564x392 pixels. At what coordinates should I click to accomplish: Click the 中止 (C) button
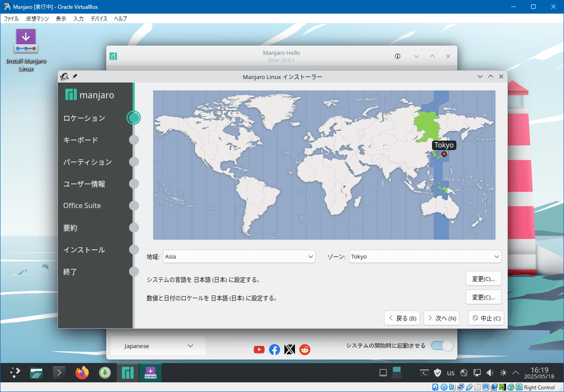pyautogui.click(x=486, y=318)
